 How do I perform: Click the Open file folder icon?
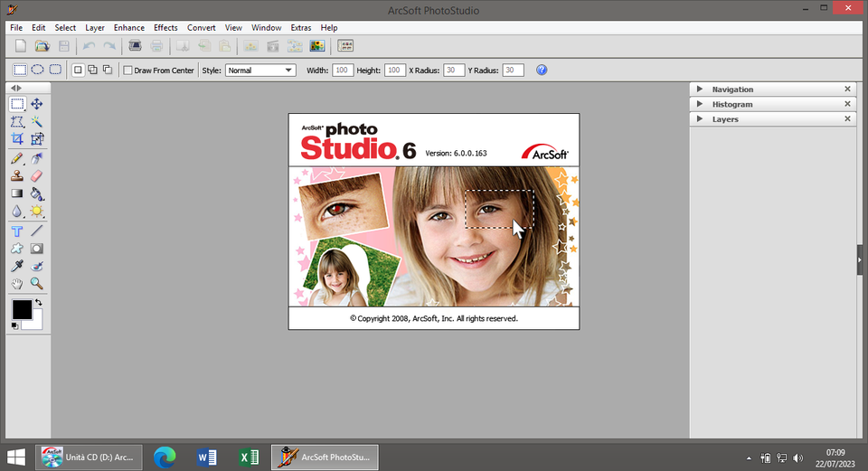tap(42, 46)
